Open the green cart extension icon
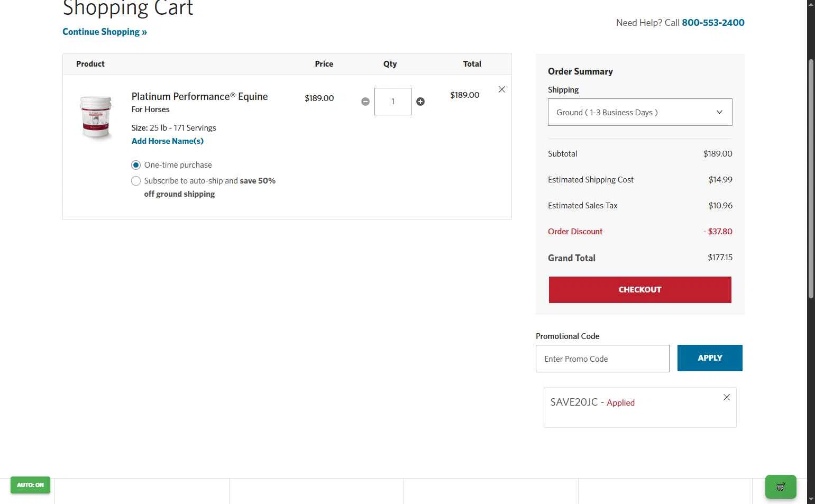Screen dimensions: 815x504 click(x=781, y=487)
